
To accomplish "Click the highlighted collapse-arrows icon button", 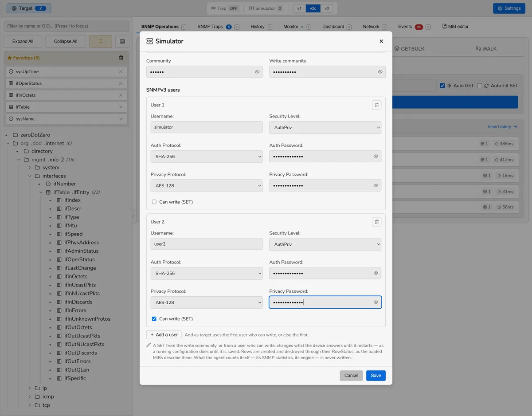I will (x=101, y=41).
